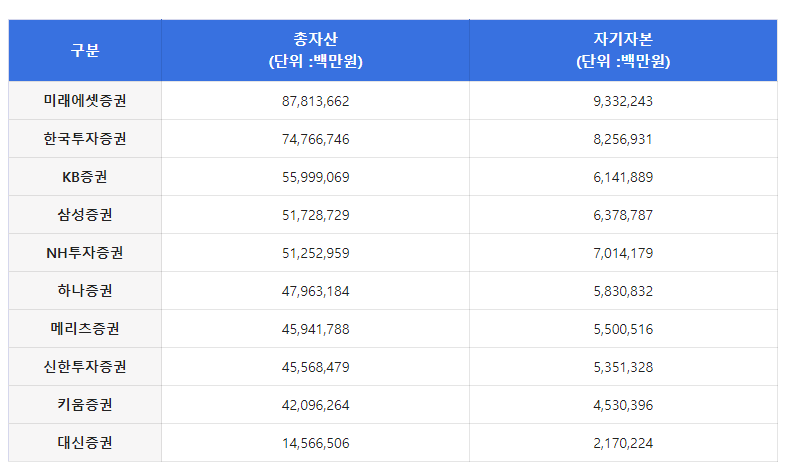Click the 총자산 column header
The height and width of the screenshot is (476, 793).
click(316, 50)
